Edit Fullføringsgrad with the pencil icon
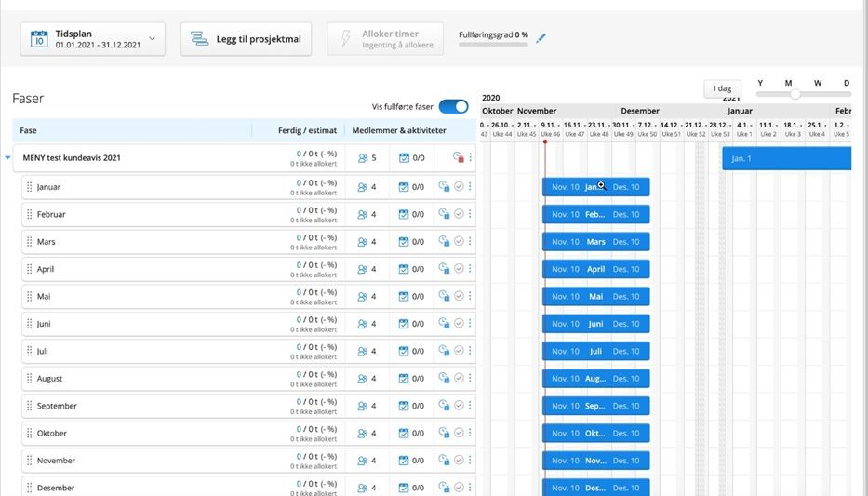This screenshot has width=868, height=496. pos(541,38)
